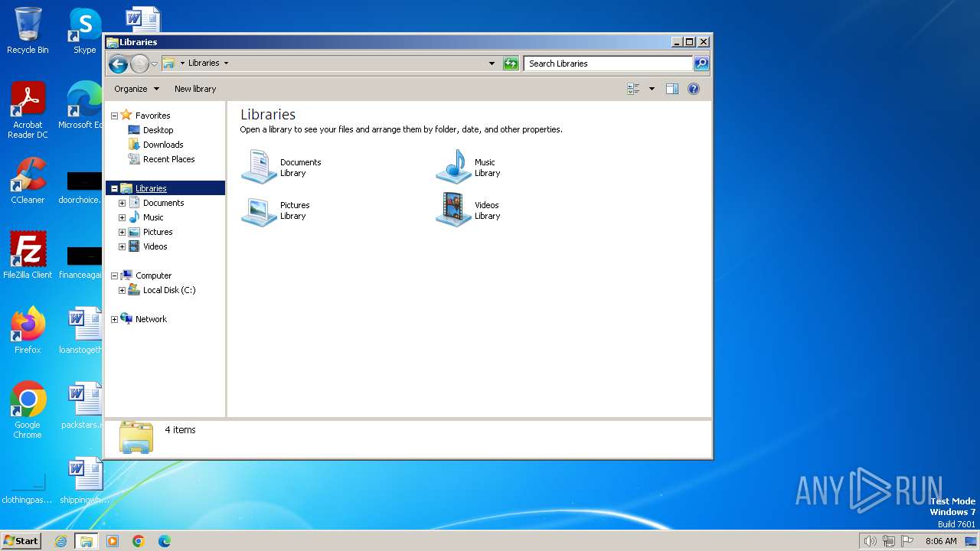
Task: Click the Refresh button beside address bar
Action: [x=511, y=64]
